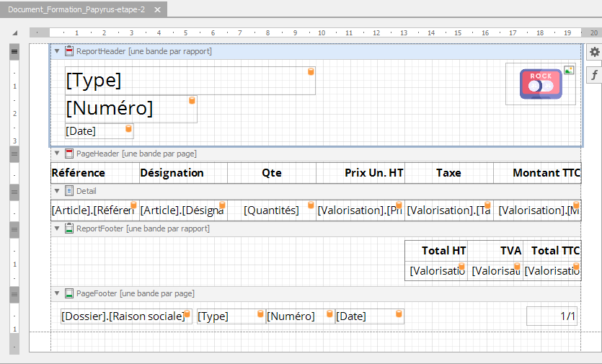The width and height of the screenshot is (602, 364).
Task: Collapse the ReportFooter band
Action: click(58, 228)
